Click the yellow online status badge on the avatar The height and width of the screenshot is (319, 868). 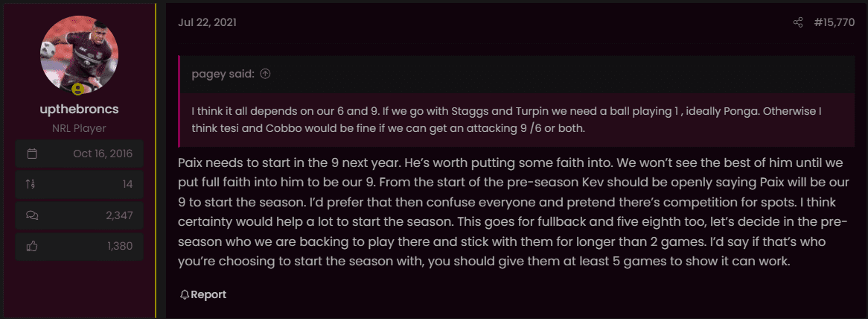(77, 89)
